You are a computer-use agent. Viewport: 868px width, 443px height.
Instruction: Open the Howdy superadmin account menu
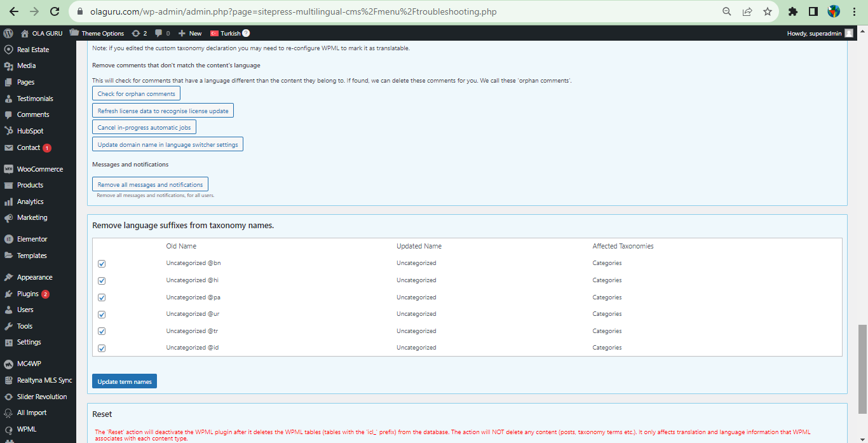click(820, 33)
